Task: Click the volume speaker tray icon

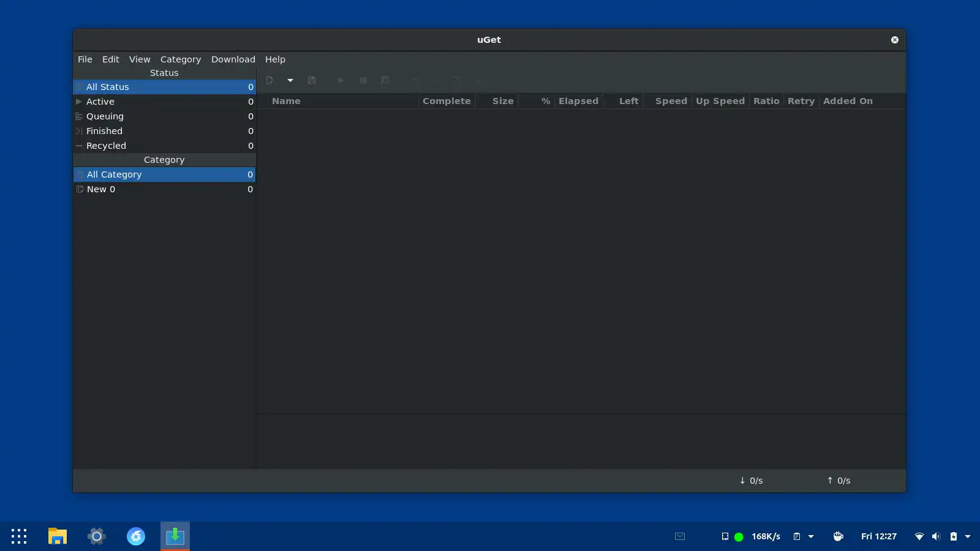Action: pyautogui.click(x=936, y=536)
